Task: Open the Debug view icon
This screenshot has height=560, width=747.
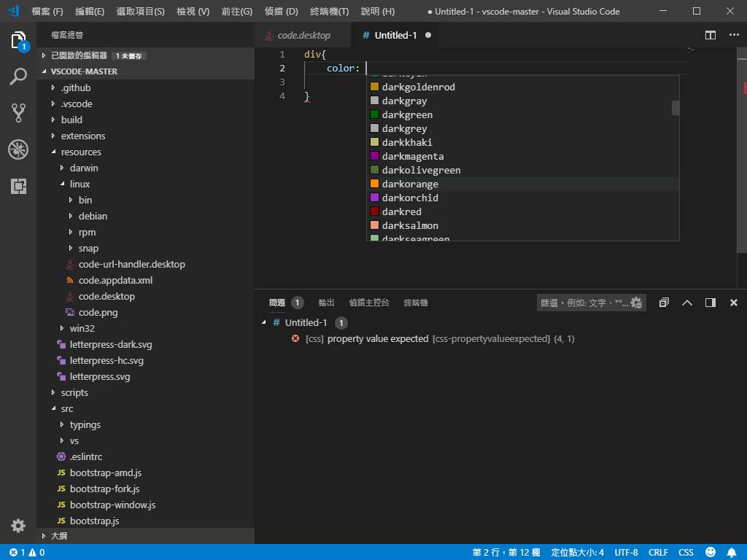Action: point(18,149)
